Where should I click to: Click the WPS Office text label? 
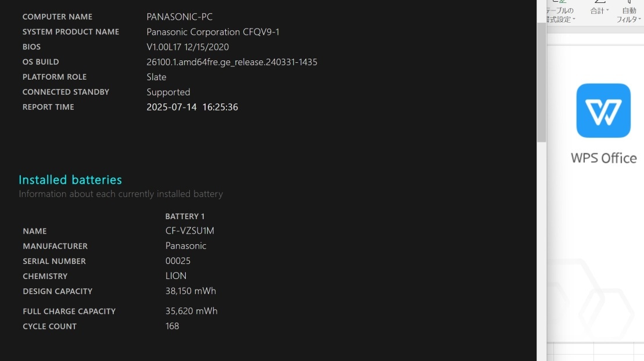tap(603, 158)
